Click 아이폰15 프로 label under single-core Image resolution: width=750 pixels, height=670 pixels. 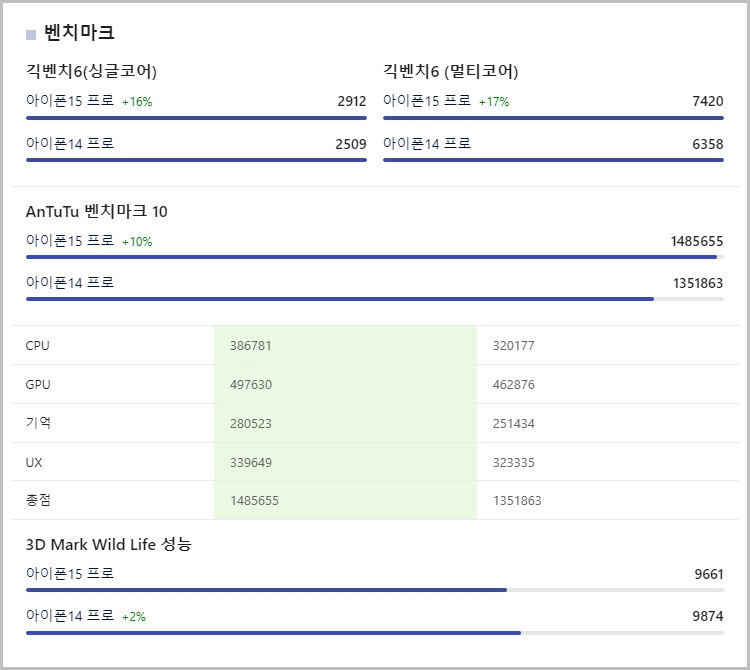coord(70,100)
